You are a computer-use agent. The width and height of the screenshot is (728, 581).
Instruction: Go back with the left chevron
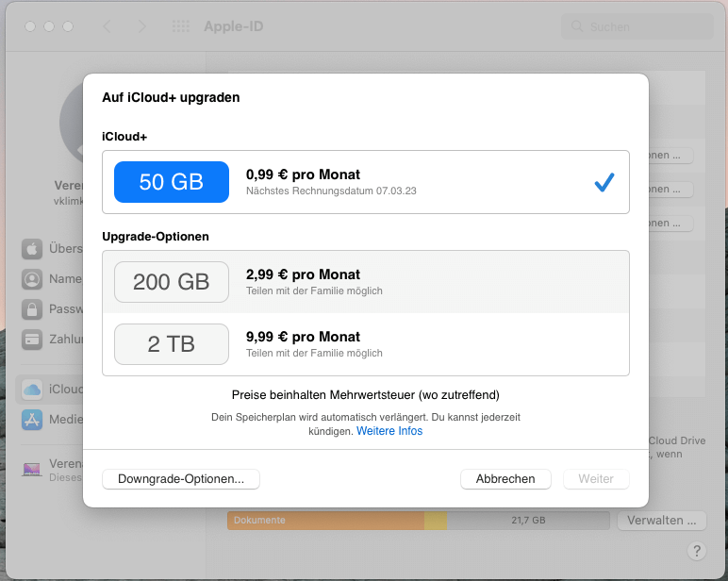pyautogui.click(x=107, y=26)
